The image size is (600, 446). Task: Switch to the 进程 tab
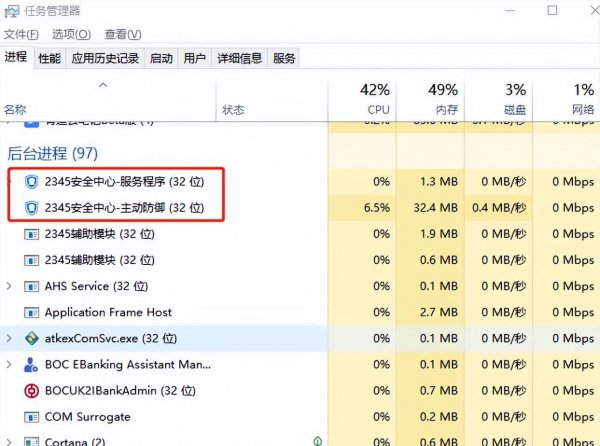16,57
